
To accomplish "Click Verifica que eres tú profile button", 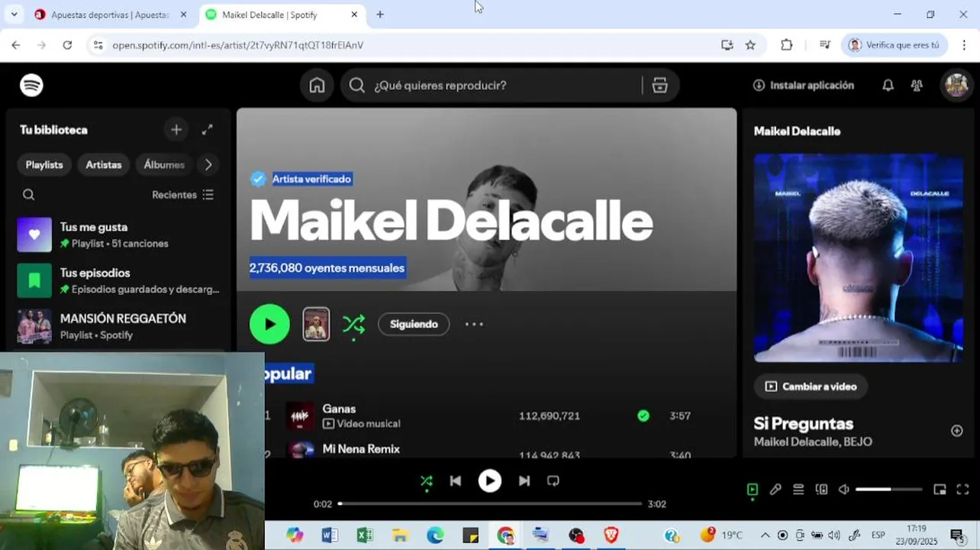I will point(895,45).
